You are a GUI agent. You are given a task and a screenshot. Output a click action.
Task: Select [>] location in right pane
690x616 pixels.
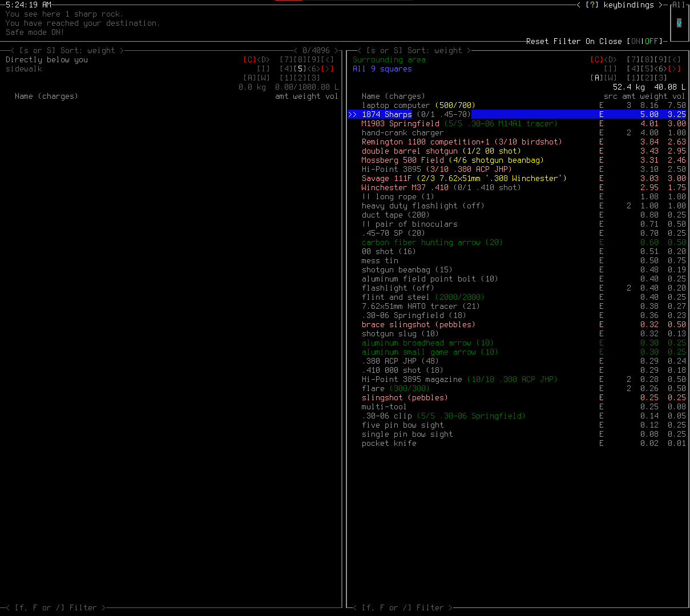click(675, 69)
